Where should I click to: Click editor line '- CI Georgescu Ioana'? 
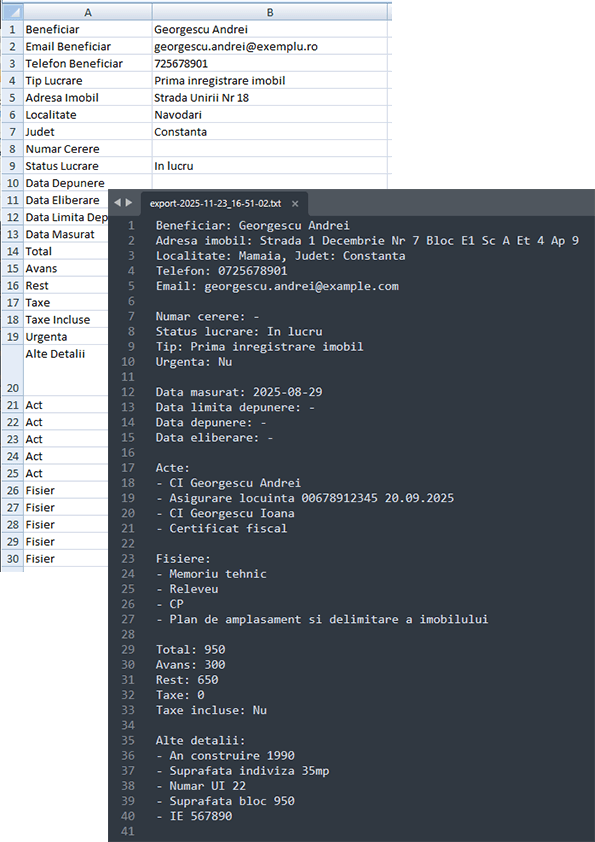click(225, 513)
